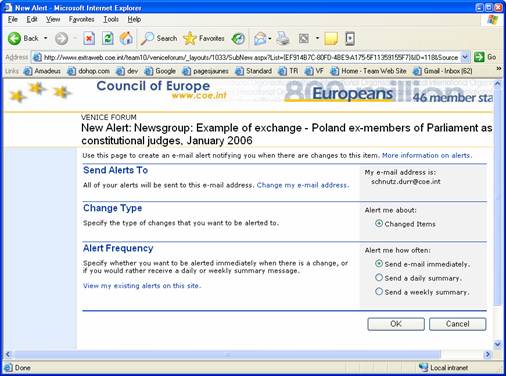Image resolution: width=506 pixels, height=376 pixels.
Task: Click the Done status bar page icon
Action: click(8, 368)
